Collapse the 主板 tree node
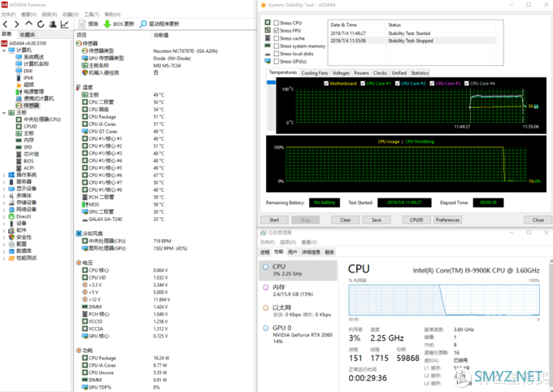The image size is (553, 392). 4,112
